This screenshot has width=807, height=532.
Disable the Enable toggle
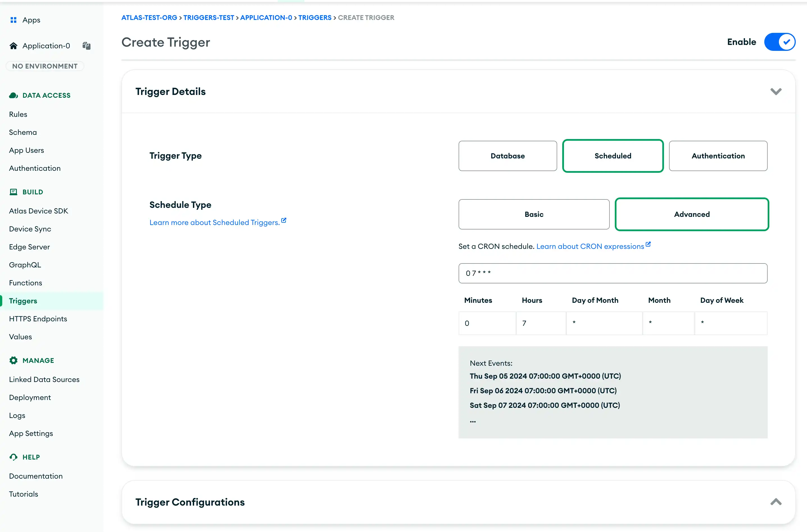(779, 42)
